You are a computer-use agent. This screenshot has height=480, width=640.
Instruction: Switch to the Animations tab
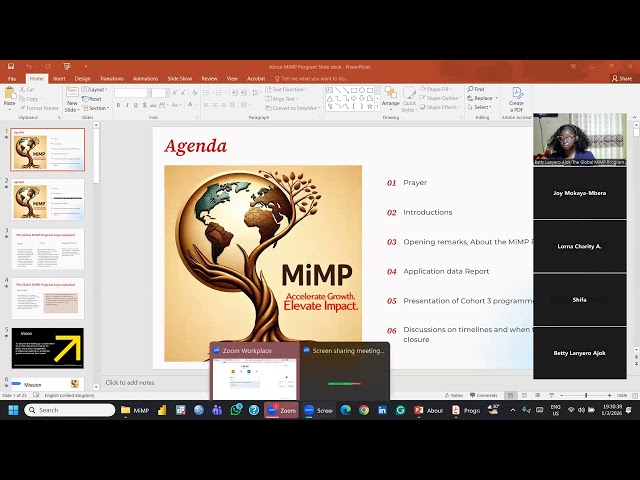[145, 79]
